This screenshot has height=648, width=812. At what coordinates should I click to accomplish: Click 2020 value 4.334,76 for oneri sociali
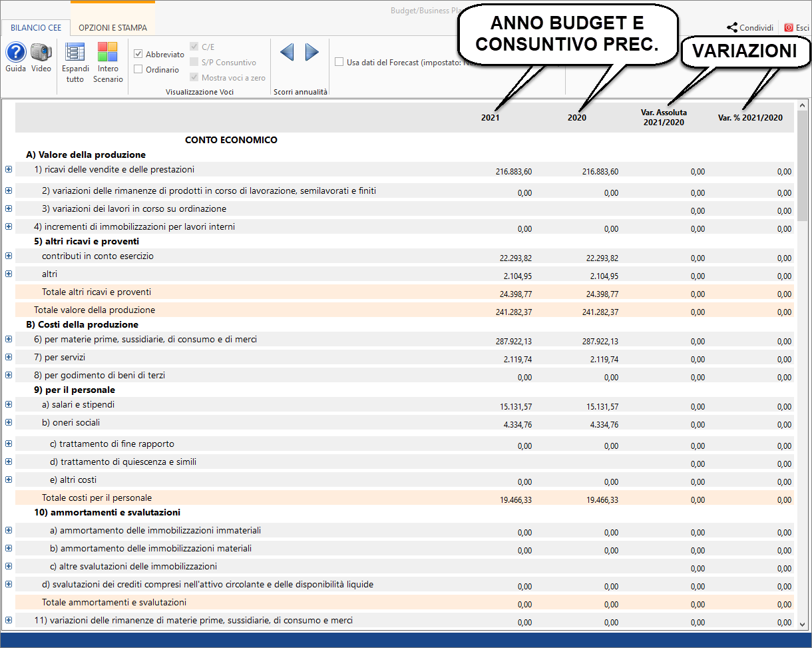tap(604, 425)
